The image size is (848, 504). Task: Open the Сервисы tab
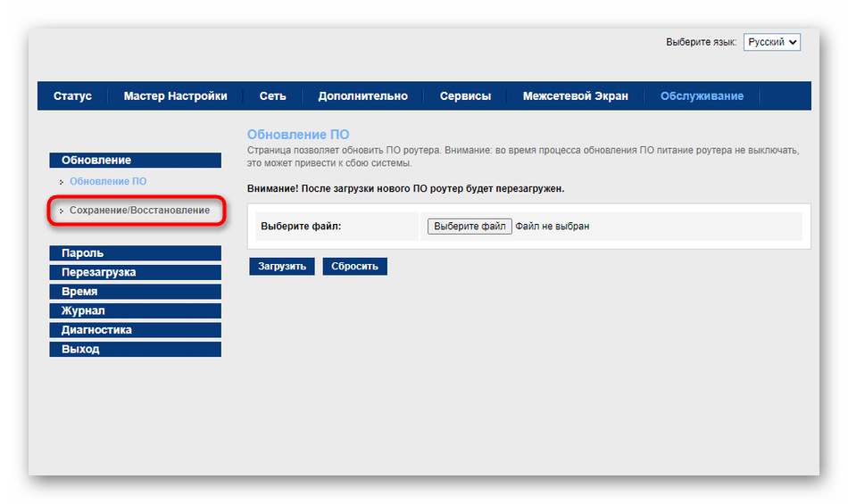coord(465,96)
